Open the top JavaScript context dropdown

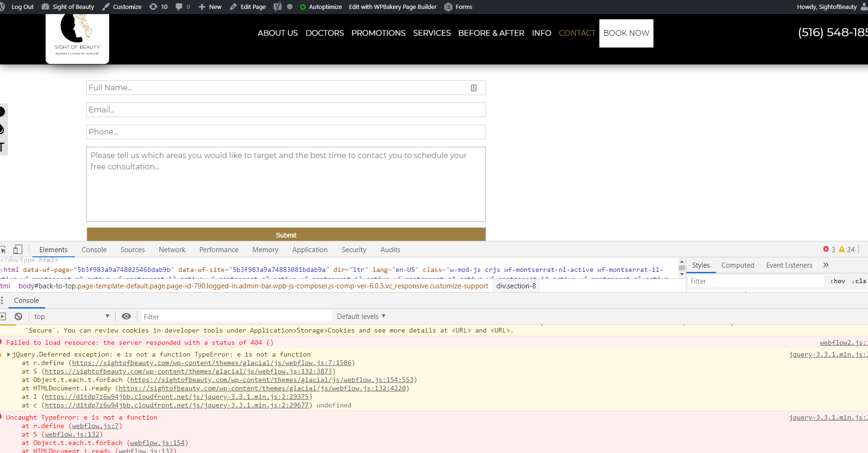pyautogui.click(x=72, y=317)
